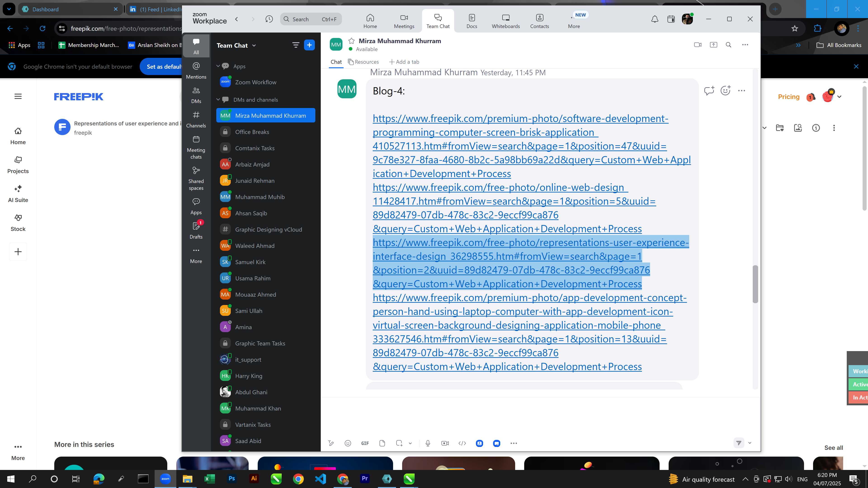Open the Whiteboards tab
Viewport: 868px width, 488px height.
coord(506,21)
